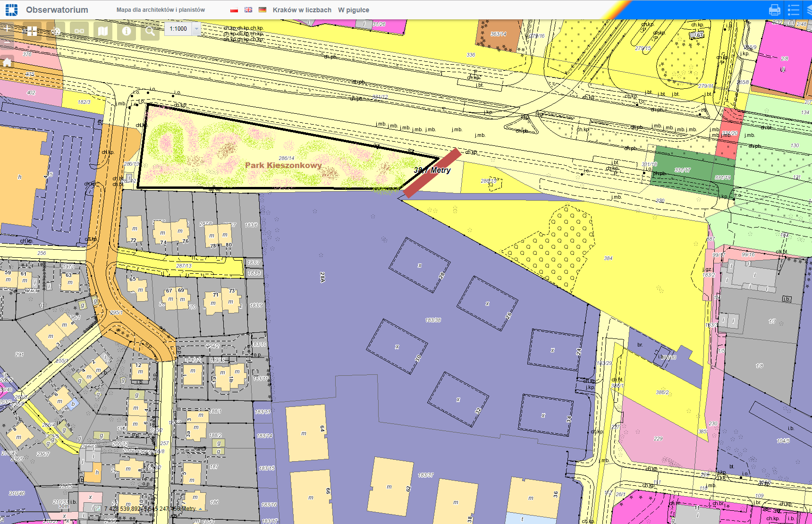
Task: Open the Kraków w liczbach menu
Action: click(302, 10)
